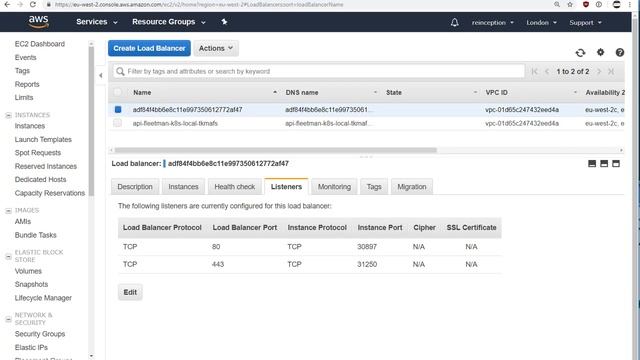Switch to the Monitoring tab

click(x=334, y=187)
